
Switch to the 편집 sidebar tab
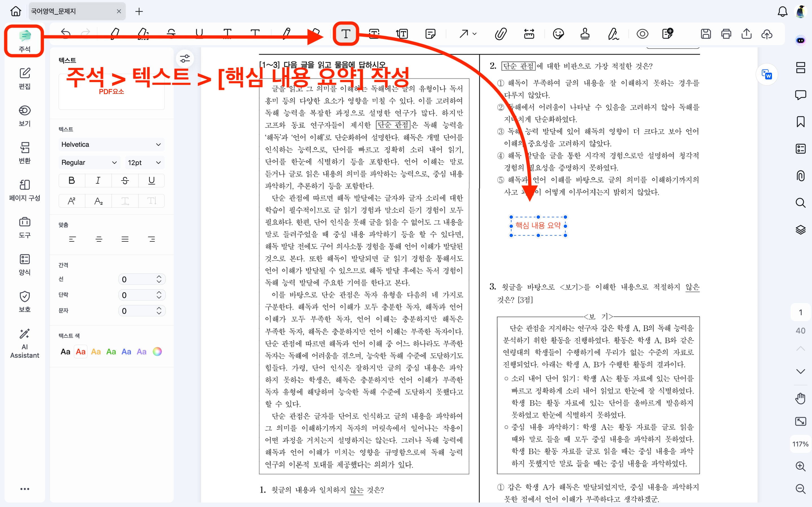pos(24,79)
